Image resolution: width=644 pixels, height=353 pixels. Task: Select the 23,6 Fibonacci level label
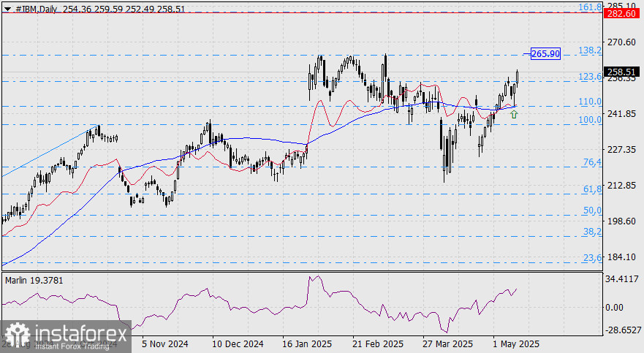coord(593,258)
